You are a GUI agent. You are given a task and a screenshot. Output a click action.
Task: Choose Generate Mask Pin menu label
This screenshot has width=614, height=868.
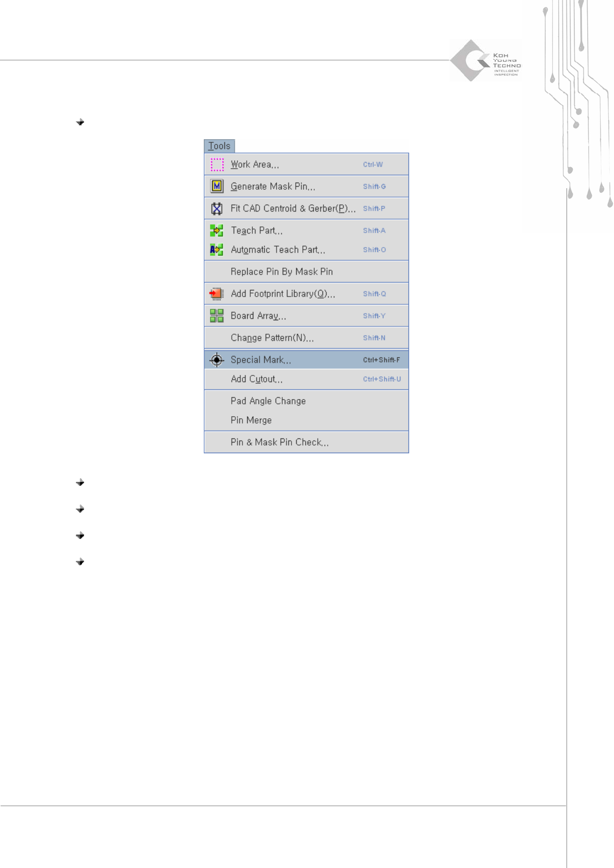pyautogui.click(x=273, y=186)
